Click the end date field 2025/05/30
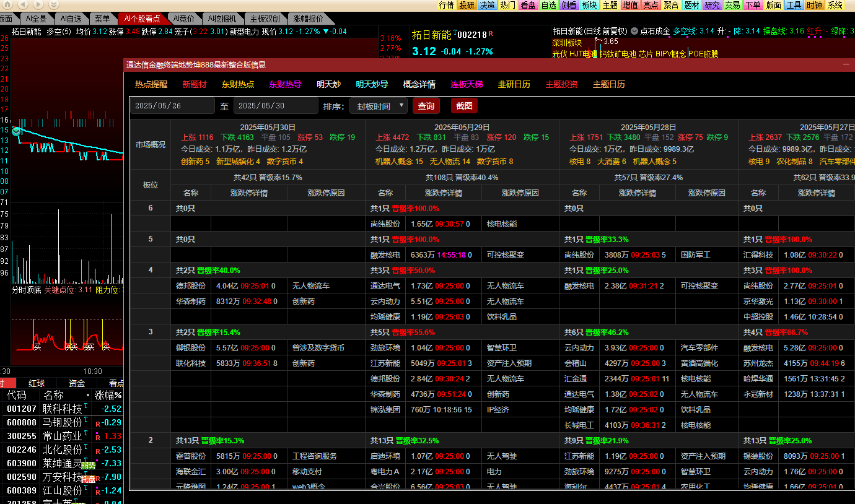This screenshot has width=855, height=504. pos(275,106)
